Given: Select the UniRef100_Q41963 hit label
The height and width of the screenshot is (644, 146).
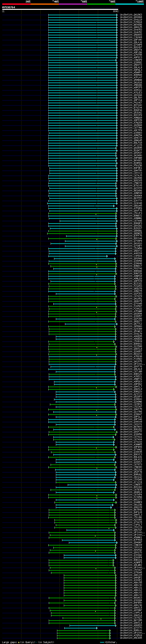Looking at the screenshot, I should (131, 15).
